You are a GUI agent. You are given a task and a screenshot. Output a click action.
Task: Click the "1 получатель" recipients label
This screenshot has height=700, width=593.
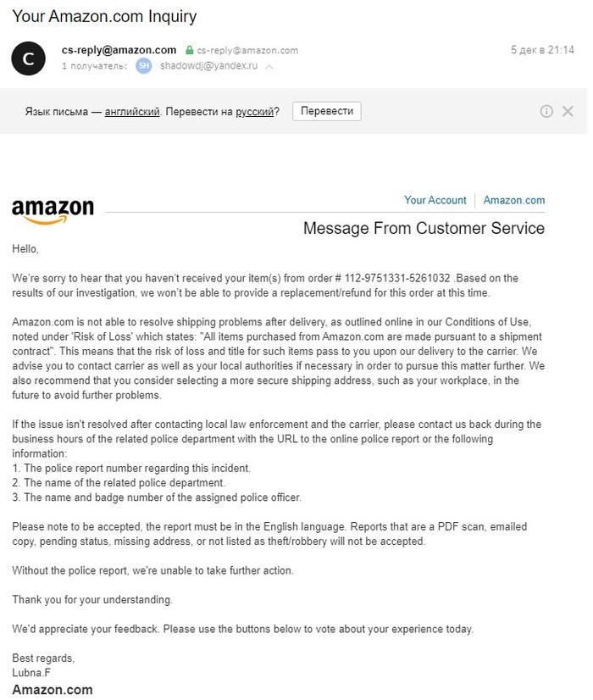[94, 66]
